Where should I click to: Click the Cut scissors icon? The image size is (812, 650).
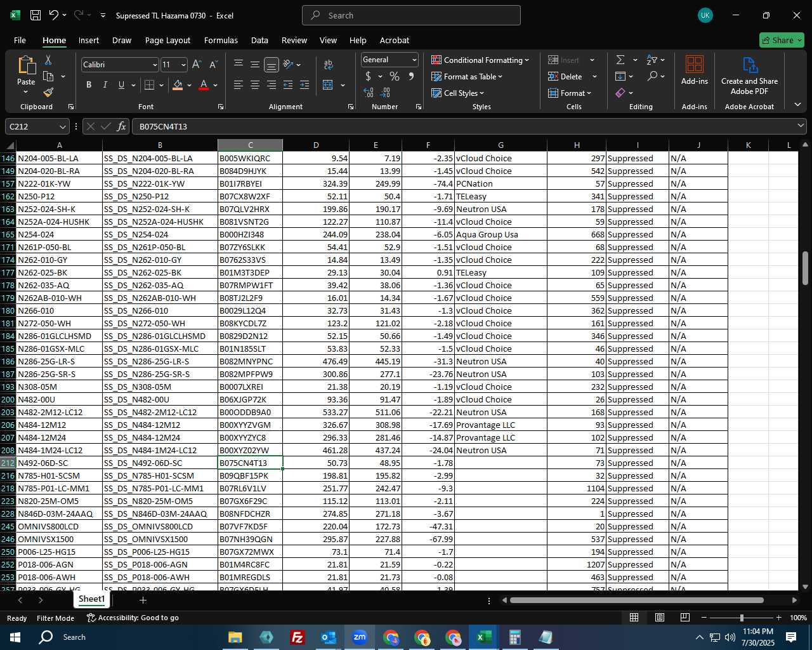coord(48,60)
